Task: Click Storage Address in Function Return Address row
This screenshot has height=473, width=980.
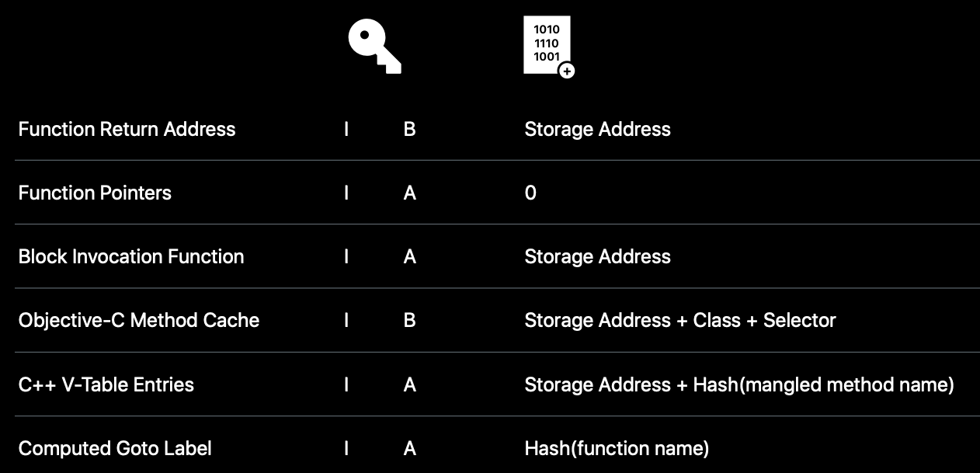Action: click(x=597, y=129)
